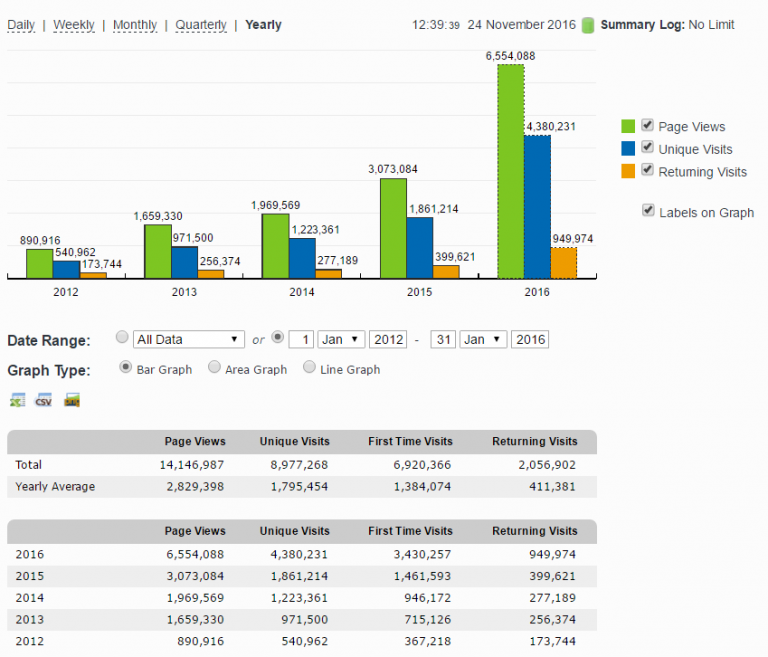
Task: Click the green Summary Log status icon
Action: tap(588, 24)
